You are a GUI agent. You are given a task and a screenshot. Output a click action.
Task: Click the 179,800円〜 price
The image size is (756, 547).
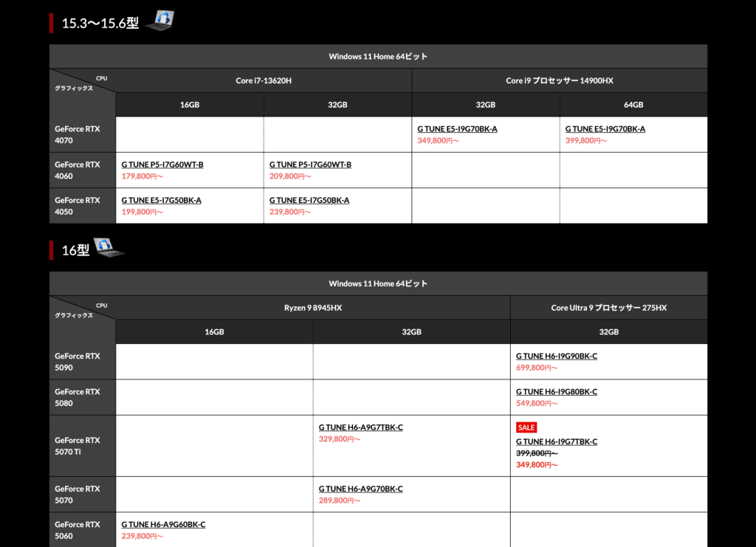coord(142,176)
